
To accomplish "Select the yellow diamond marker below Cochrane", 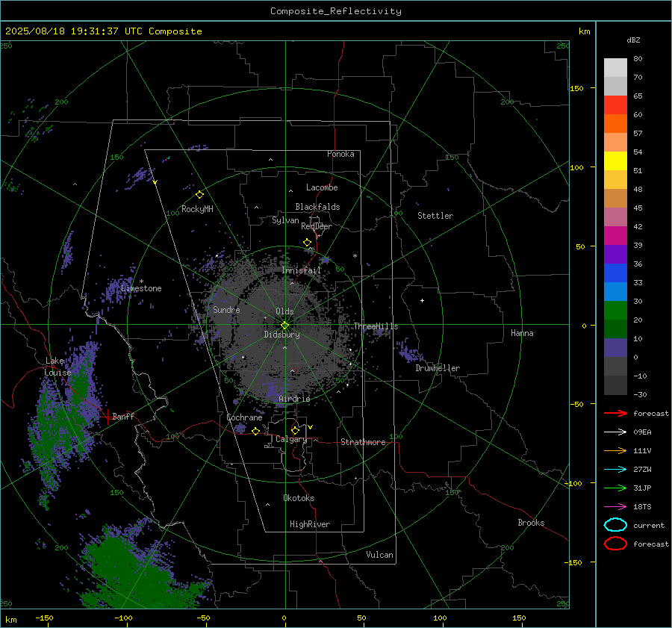I will (x=256, y=432).
